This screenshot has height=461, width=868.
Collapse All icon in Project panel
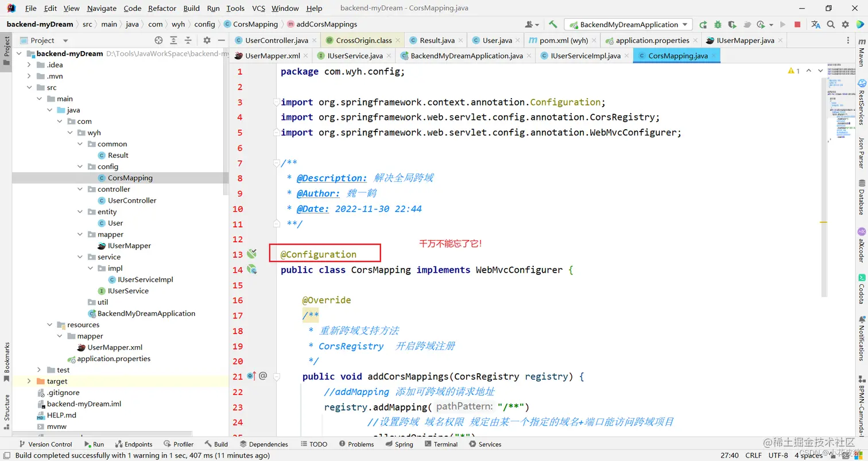(188, 40)
